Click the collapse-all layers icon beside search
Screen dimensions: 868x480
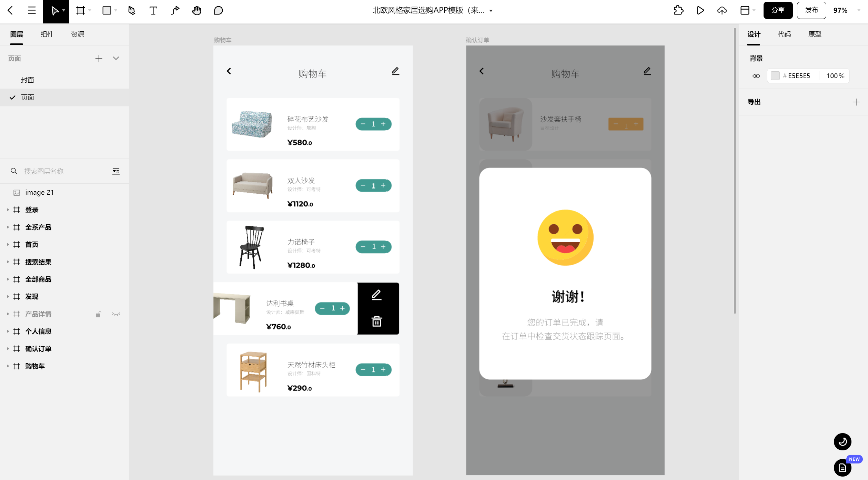tap(116, 171)
